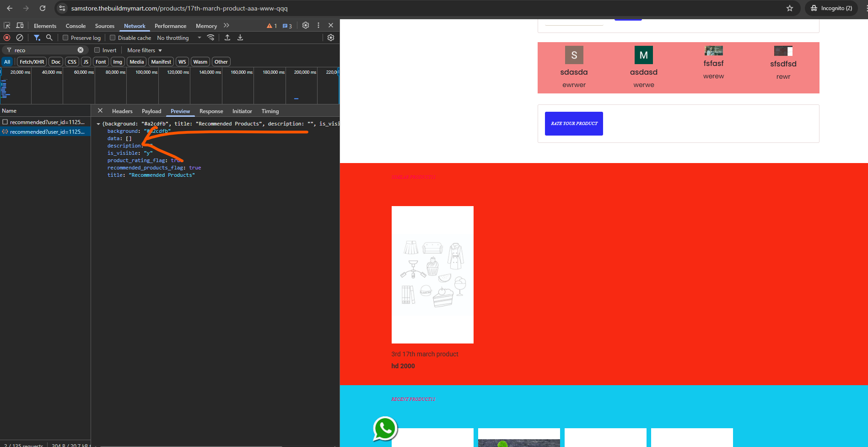Clear the 'reco' filter text
Image resolution: width=868 pixels, height=447 pixels.
pos(81,50)
